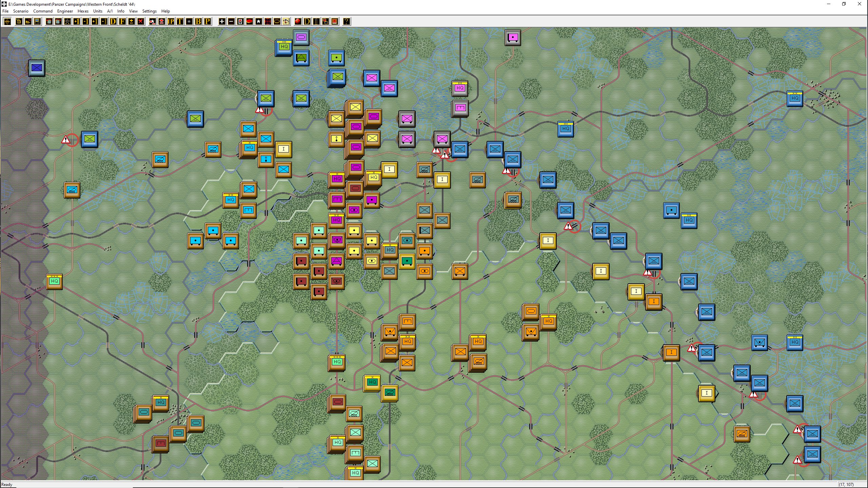The image size is (868, 488).
Task: Click the red X delete toolbar icon
Action: (141, 22)
